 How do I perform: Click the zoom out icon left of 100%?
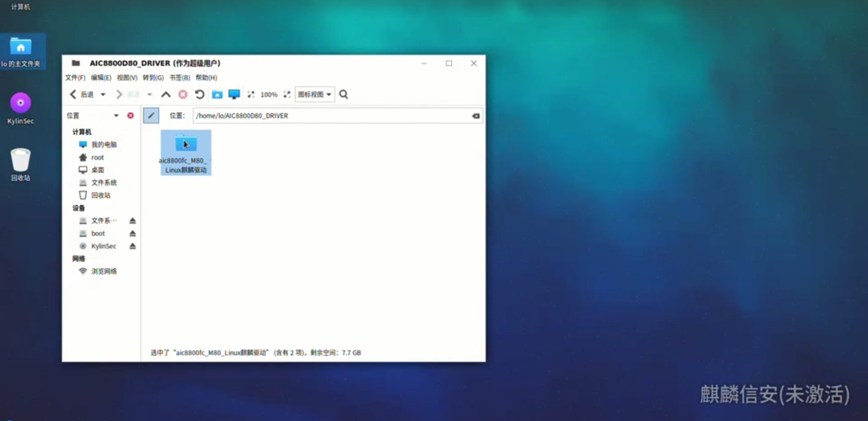(x=251, y=95)
